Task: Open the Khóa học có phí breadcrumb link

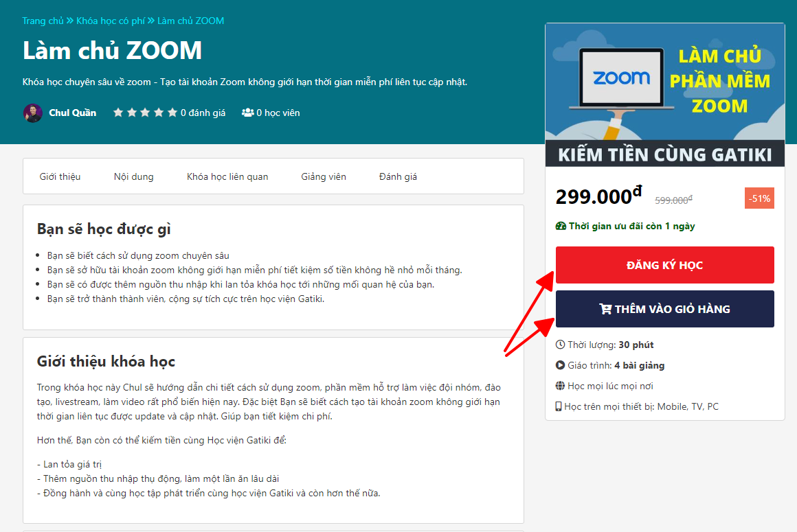Action: tap(111, 21)
